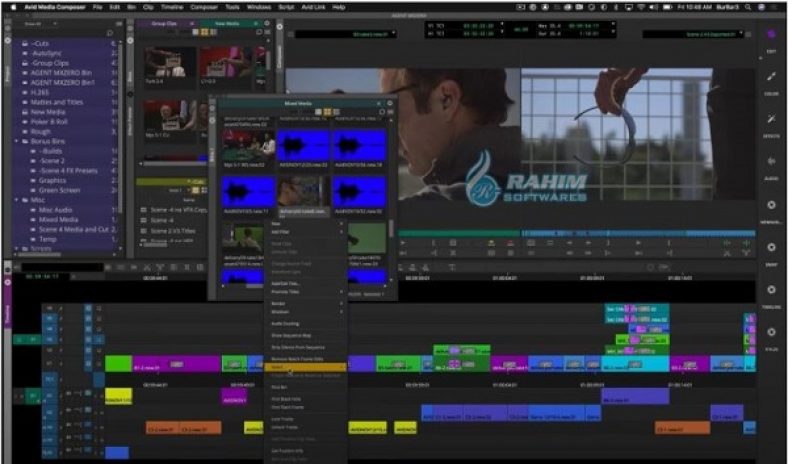Click the Wi-Fi status icon
Viewport: 788px width, 464px height.
[642, 7]
